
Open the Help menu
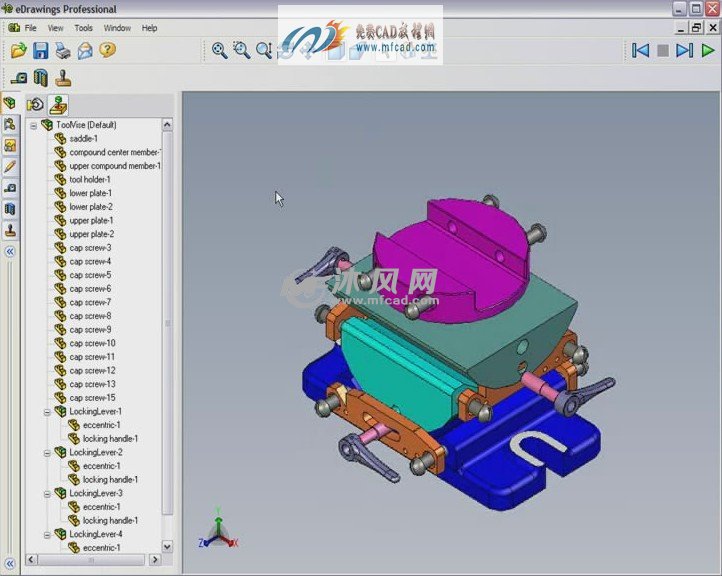pyautogui.click(x=149, y=28)
